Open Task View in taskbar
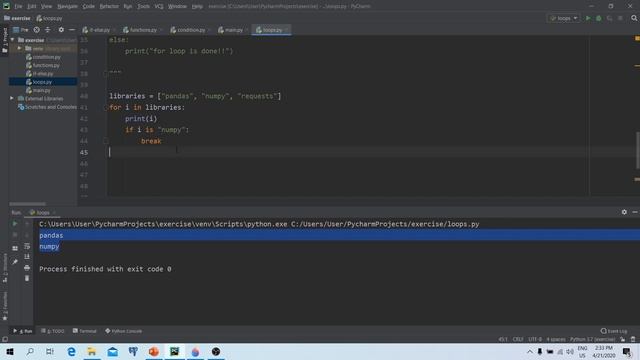Image resolution: width=640 pixels, height=360 pixels. [x=50, y=351]
